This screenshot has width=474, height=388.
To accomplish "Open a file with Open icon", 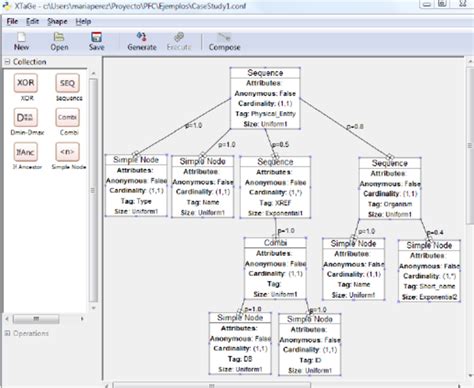I will click(x=59, y=37).
